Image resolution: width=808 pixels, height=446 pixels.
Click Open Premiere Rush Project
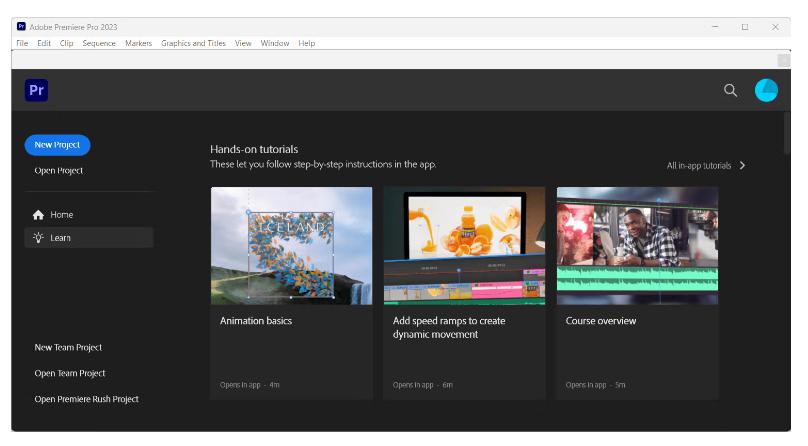click(86, 399)
